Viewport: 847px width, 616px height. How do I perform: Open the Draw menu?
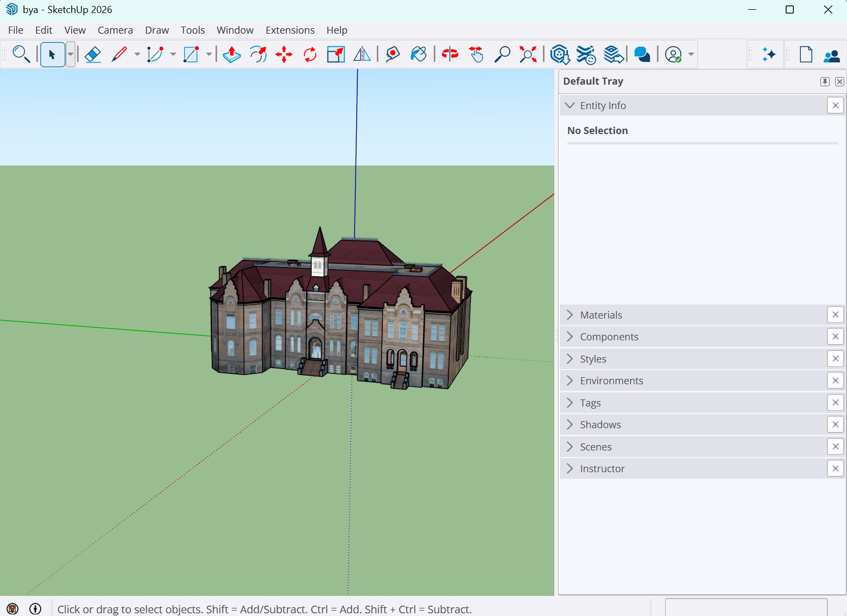[x=157, y=30]
